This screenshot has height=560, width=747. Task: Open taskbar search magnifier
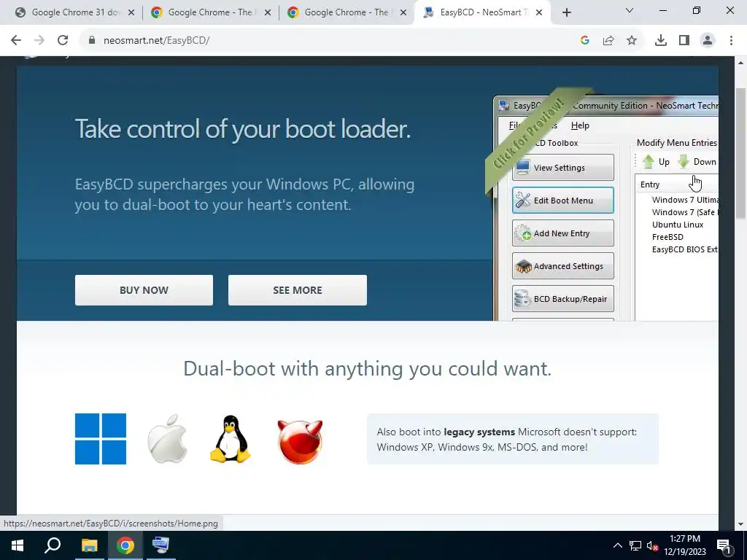53,545
